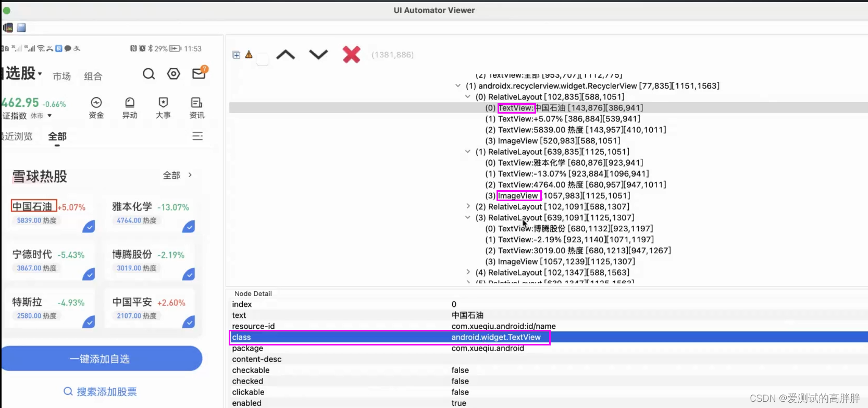The image size is (868, 408).
Task: Tap the 中国石油 stock name
Action: click(32, 206)
